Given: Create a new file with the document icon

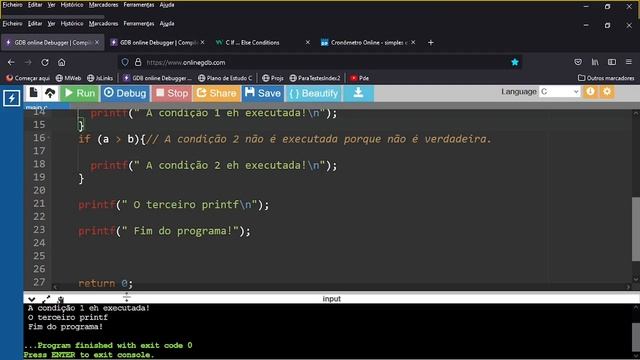Looking at the screenshot, I should tap(33, 93).
